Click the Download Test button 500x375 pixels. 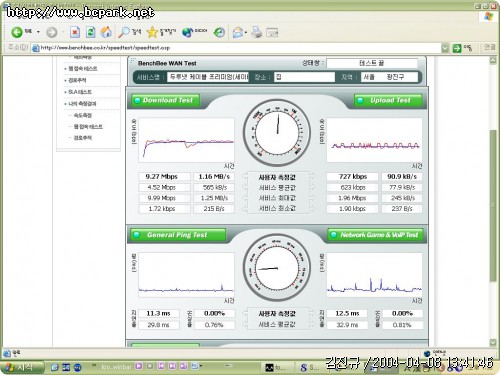click(165, 100)
